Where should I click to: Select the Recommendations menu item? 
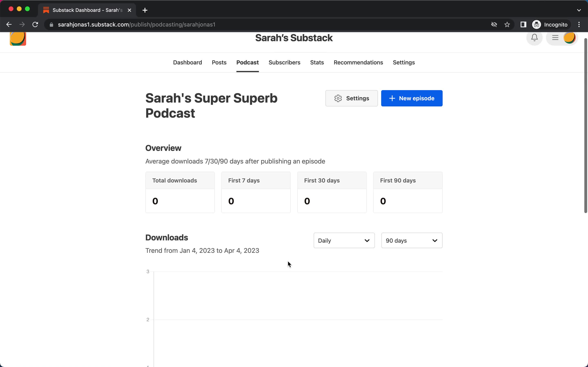(x=358, y=62)
